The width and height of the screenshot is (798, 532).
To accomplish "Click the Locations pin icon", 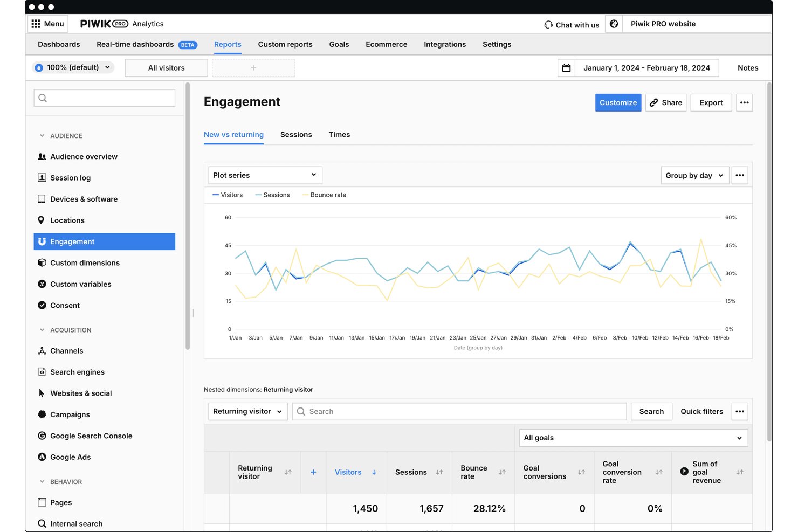I will (41, 220).
